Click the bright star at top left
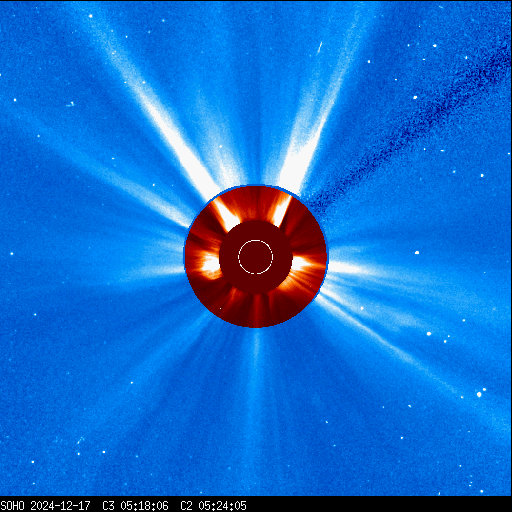Screen dimensions: 512x512 [90, 16]
